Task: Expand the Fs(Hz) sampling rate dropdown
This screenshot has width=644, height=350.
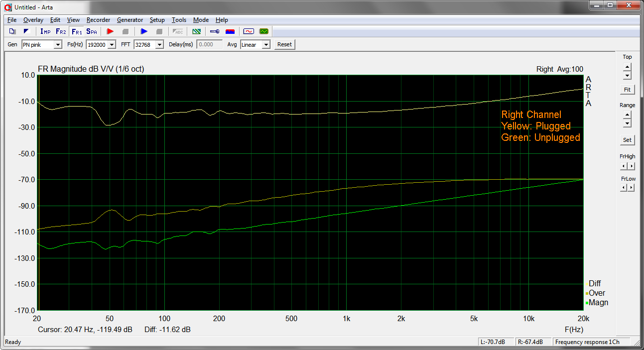Action: (x=111, y=45)
